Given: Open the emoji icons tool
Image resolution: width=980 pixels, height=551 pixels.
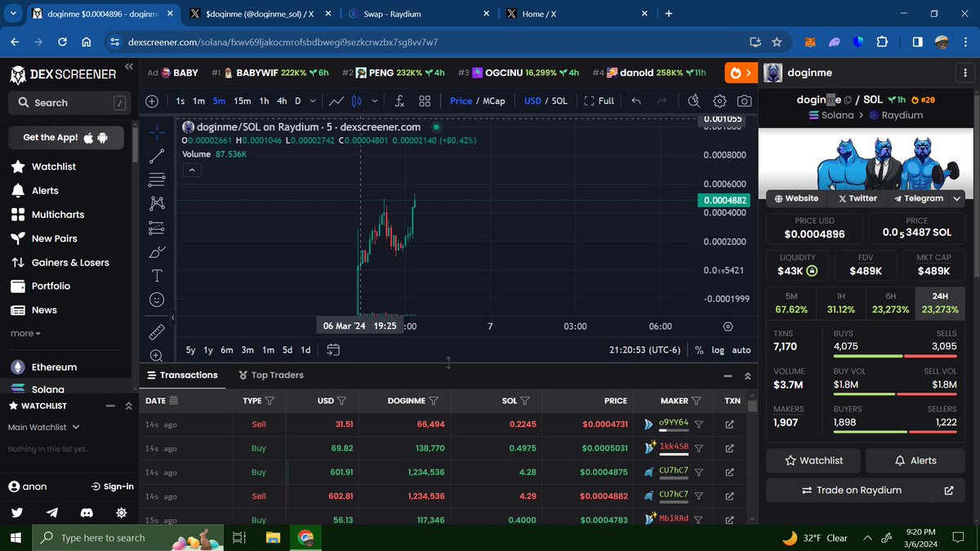Looking at the screenshot, I should point(157,300).
